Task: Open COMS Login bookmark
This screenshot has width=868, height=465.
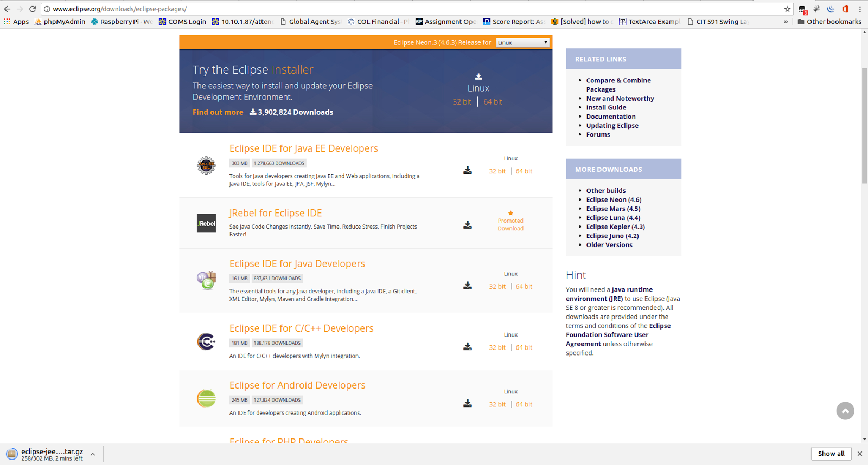Action: (182, 22)
